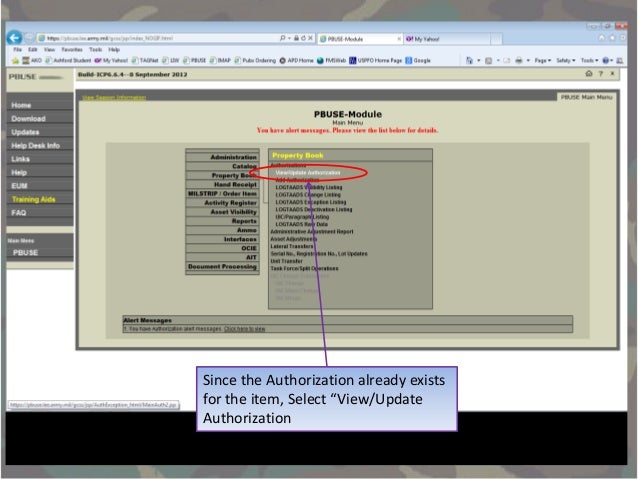This screenshot has height=479, width=638.
Task: Select Help Desk Info in sidebar
Action: coord(35,145)
